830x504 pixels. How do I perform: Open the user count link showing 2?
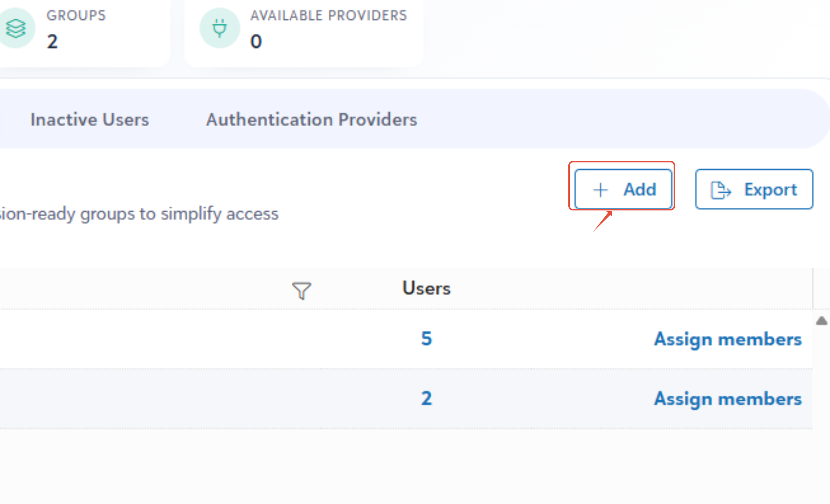tap(426, 398)
